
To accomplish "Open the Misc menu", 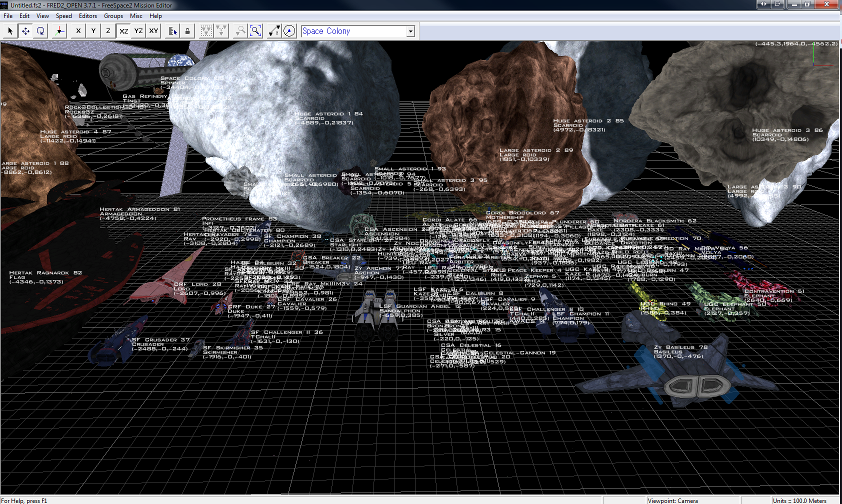I will point(136,16).
